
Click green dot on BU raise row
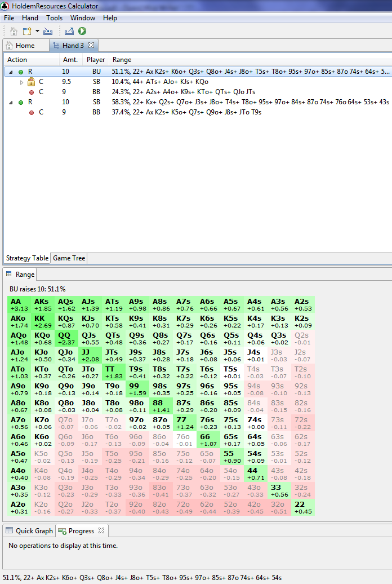tap(21, 72)
